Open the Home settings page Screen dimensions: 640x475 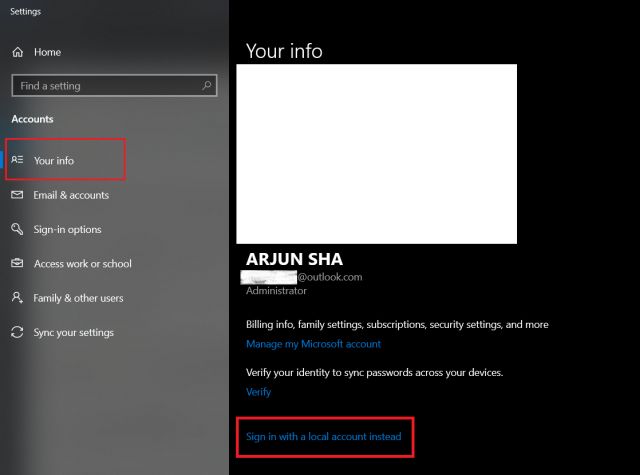coord(47,52)
